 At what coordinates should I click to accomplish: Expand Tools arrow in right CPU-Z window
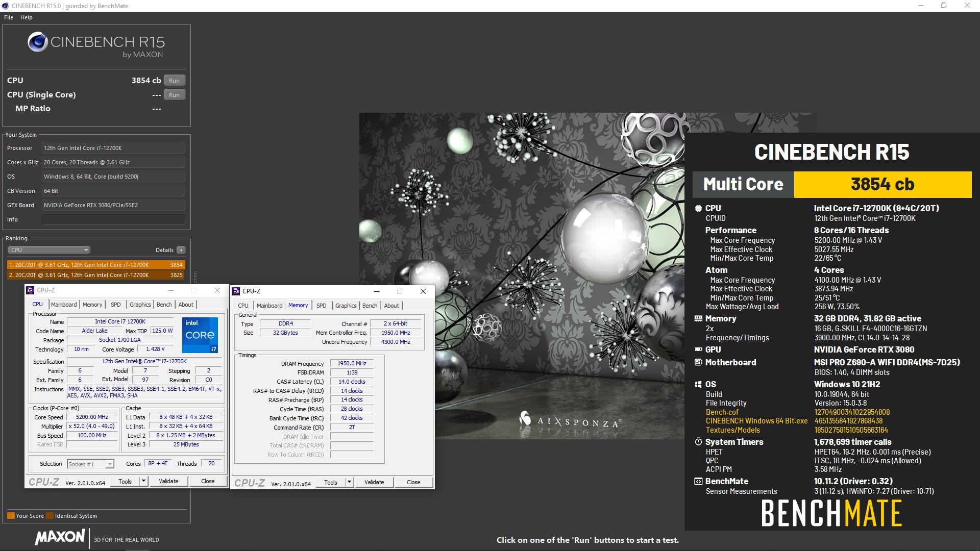(349, 482)
